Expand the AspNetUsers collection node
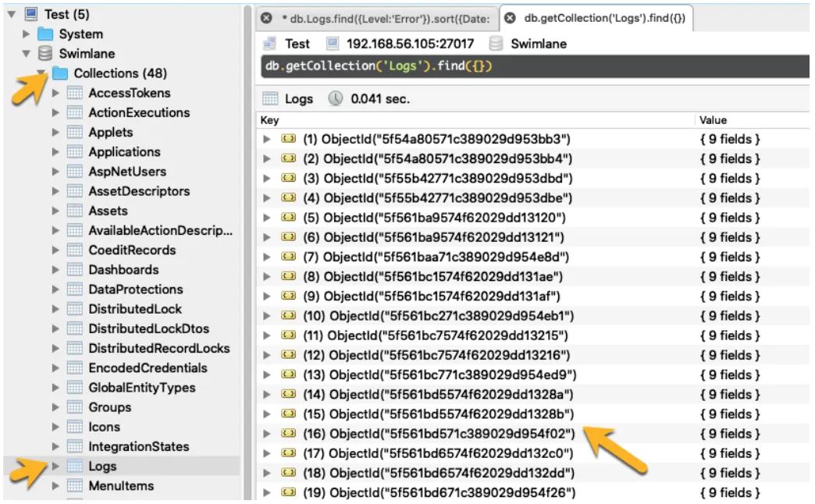Screen dimensions: 815x504 tap(55, 172)
